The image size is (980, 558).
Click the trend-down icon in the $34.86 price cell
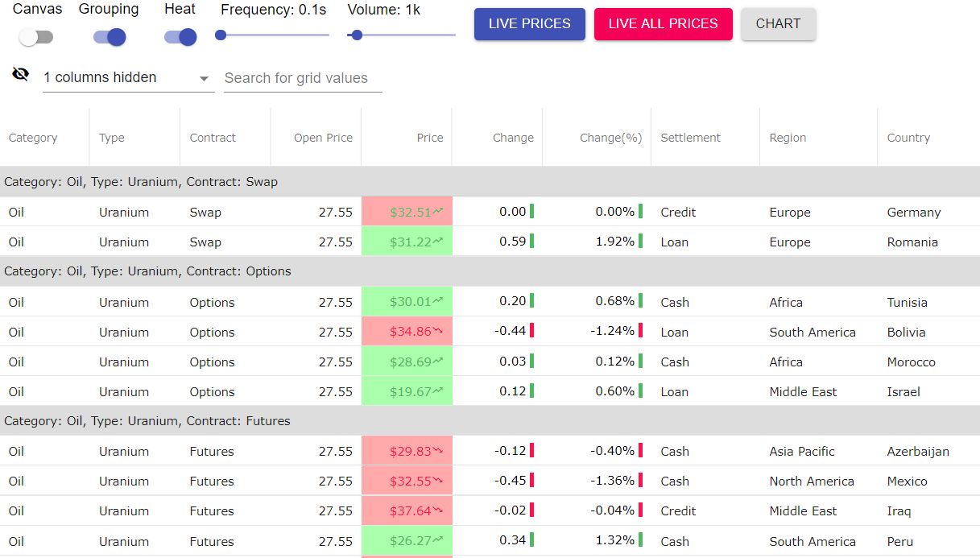(x=438, y=332)
